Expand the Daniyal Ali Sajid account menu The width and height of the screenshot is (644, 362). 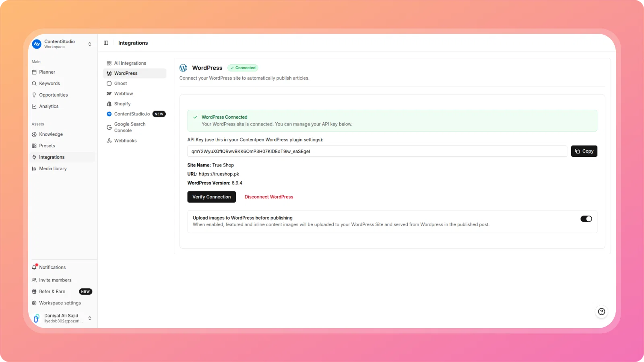[90, 319]
